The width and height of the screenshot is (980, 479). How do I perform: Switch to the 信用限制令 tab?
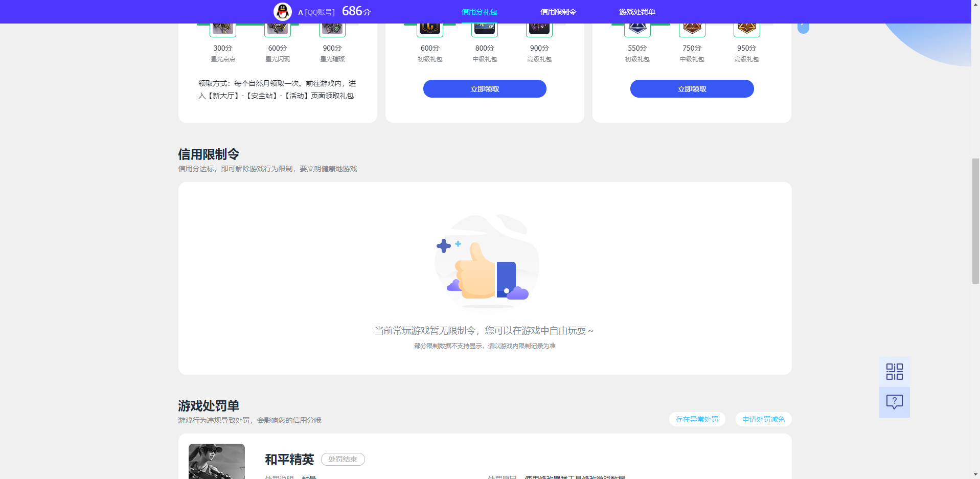tap(558, 12)
